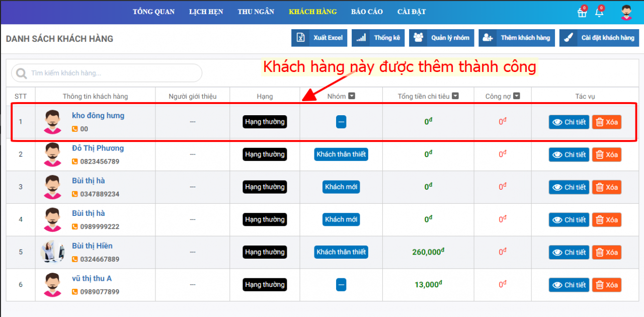Viewport: 644px width, 317px height.
Task: Open the BÁO CÁO menu tab
Action: pos(367,12)
